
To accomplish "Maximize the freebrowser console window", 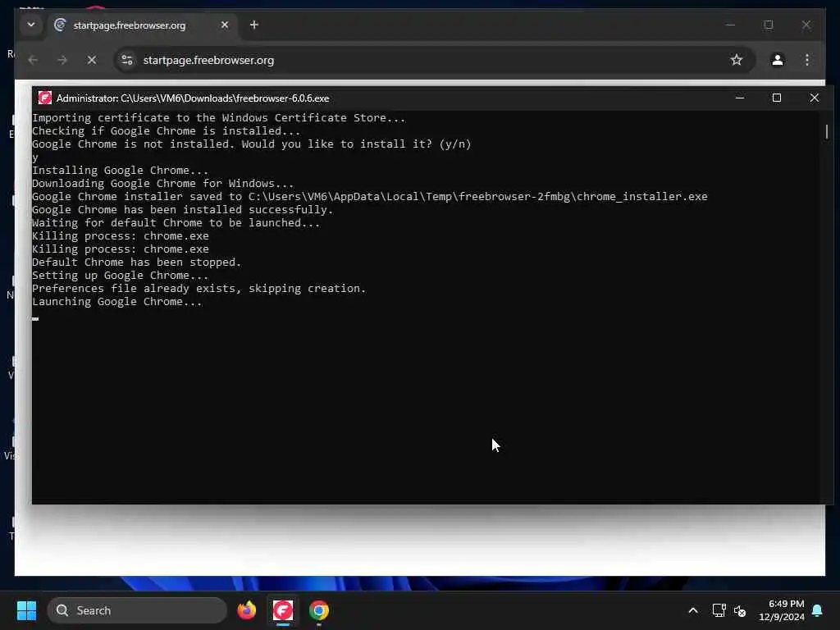I will (777, 98).
